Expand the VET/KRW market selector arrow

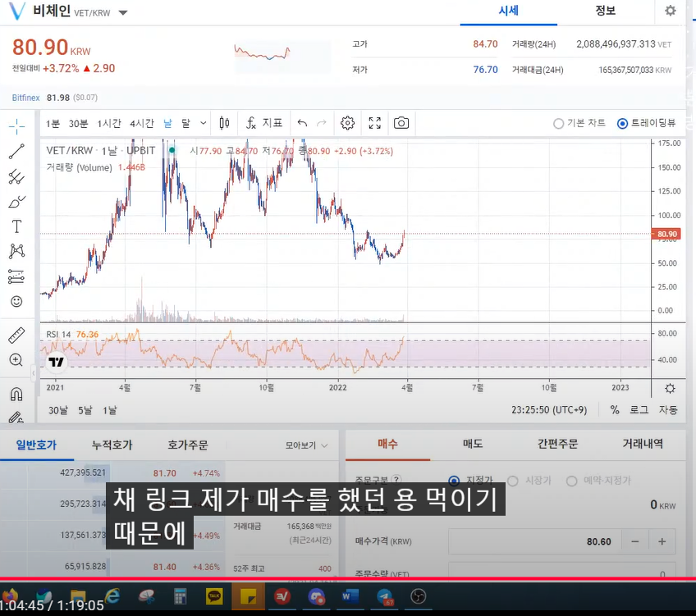click(x=123, y=13)
